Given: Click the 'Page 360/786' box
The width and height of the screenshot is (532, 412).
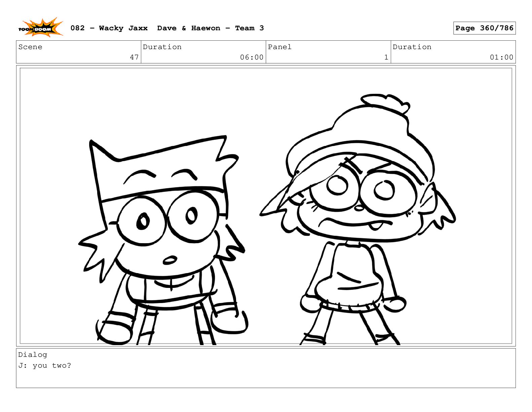Looking at the screenshot, I should click(484, 28).
